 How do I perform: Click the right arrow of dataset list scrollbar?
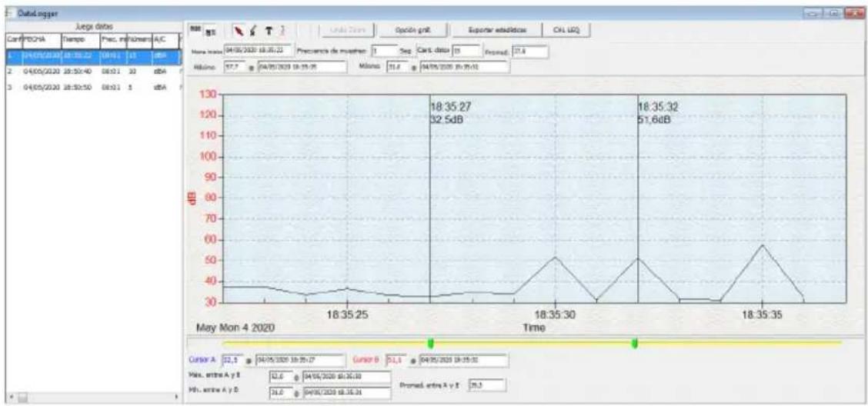[176, 397]
